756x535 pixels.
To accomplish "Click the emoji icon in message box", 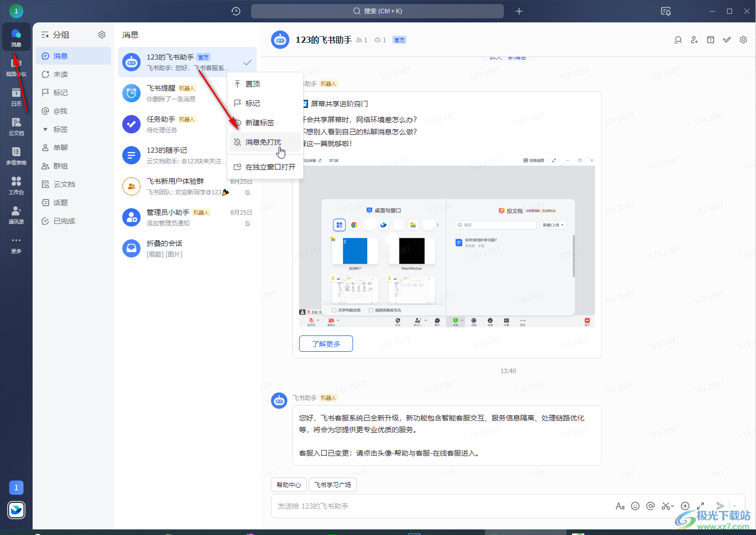I will click(635, 506).
